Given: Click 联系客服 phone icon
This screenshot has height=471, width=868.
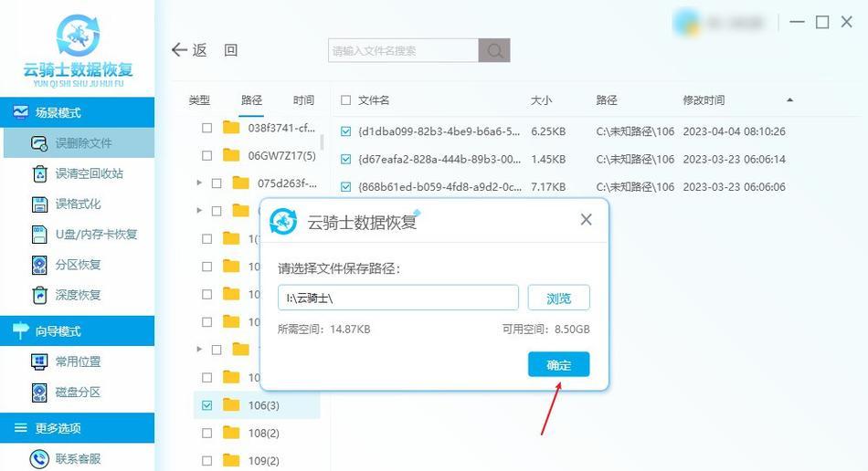Looking at the screenshot, I should (39, 459).
